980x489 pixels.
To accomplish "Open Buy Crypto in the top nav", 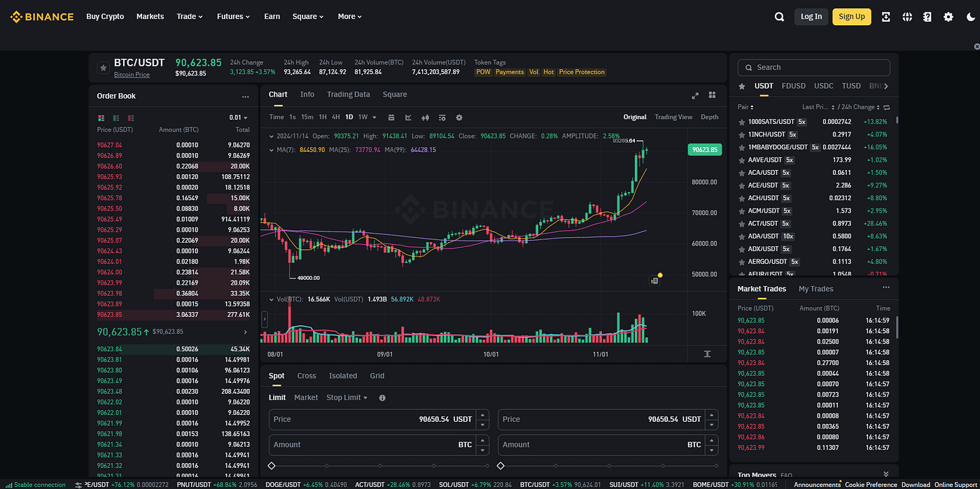I will point(105,17).
